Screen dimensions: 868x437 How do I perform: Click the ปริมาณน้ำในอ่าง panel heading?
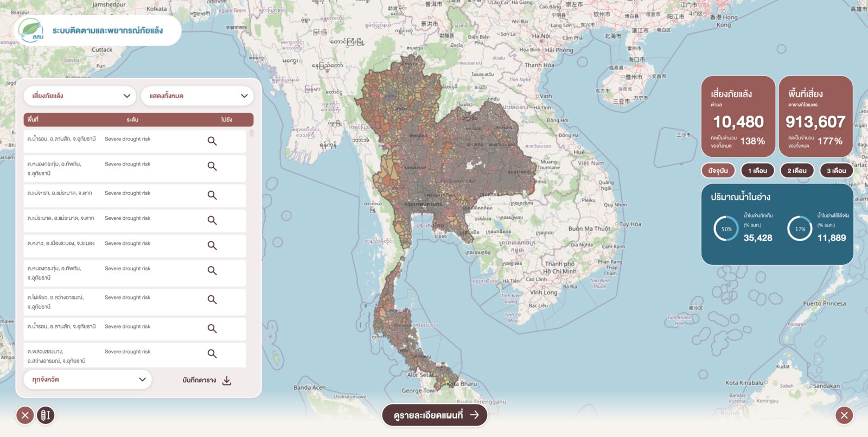(741, 197)
